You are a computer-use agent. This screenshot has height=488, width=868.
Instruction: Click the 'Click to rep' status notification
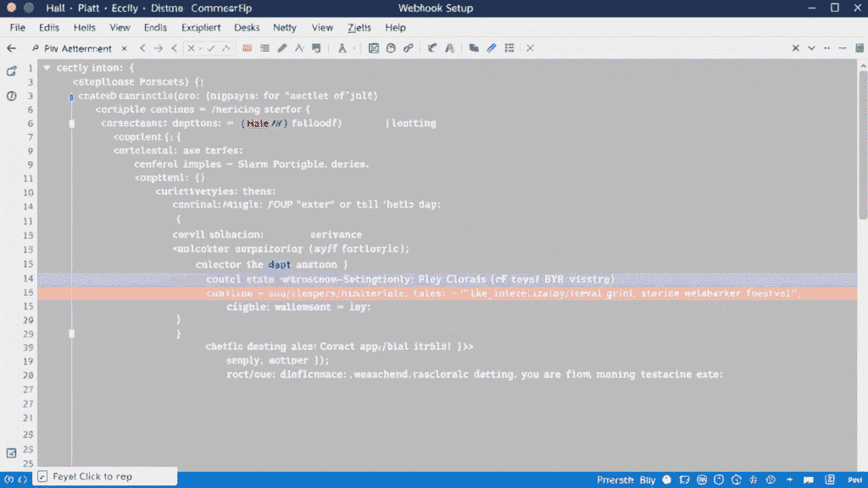[93, 477]
